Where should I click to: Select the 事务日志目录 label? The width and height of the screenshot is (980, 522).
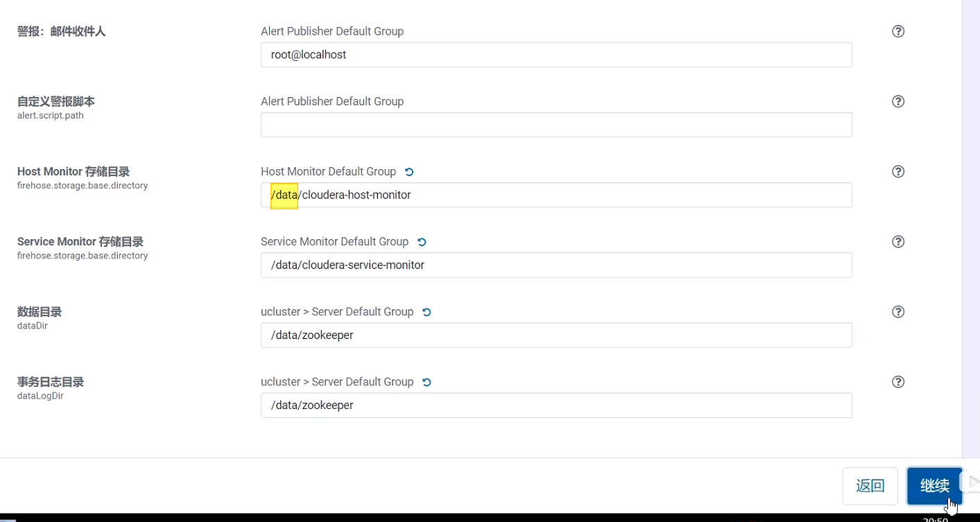pyautogui.click(x=51, y=381)
